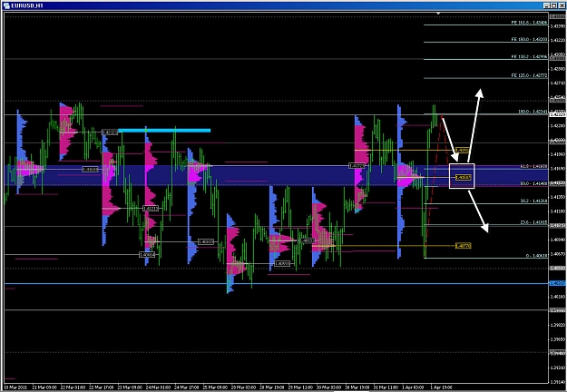Click the 100.0 Fibonacci retracement label
Image resolution: width=567 pixels, height=392 pixels.
click(x=533, y=112)
